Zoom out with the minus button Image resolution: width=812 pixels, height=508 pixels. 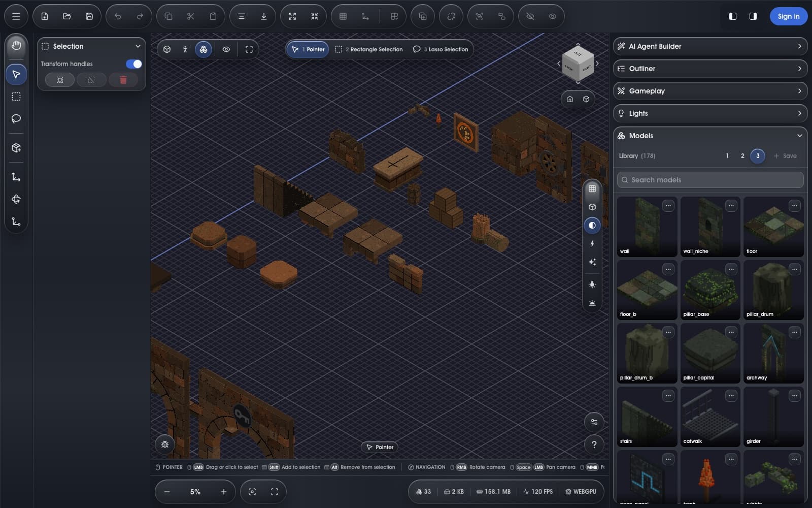[167, 492]
